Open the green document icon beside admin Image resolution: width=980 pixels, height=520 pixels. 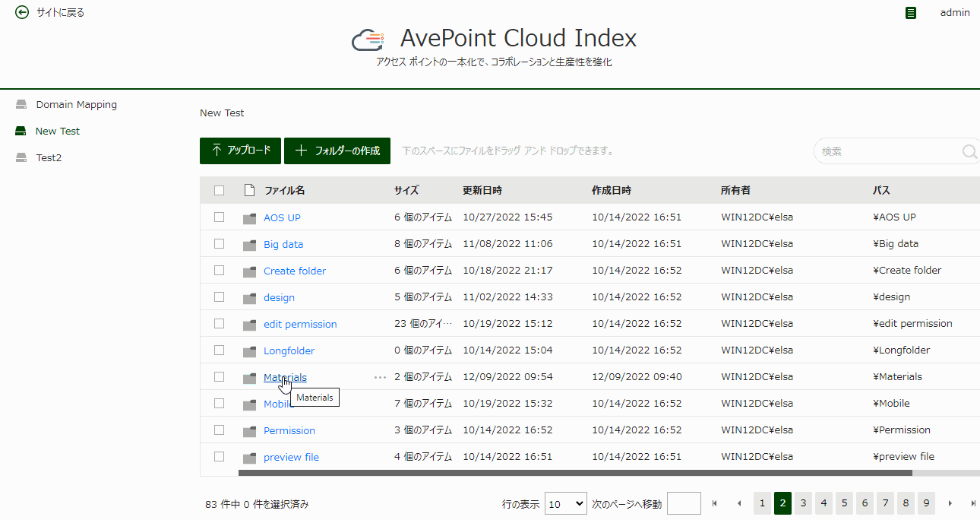click(x=911, y=13)
